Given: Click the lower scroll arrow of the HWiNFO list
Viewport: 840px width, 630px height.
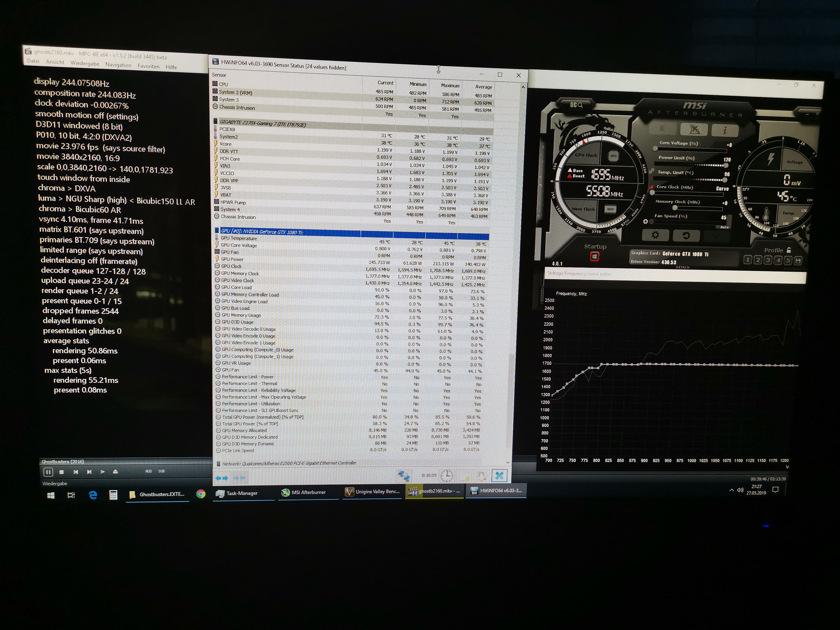Looking at the screenshot, I should 508,462.
